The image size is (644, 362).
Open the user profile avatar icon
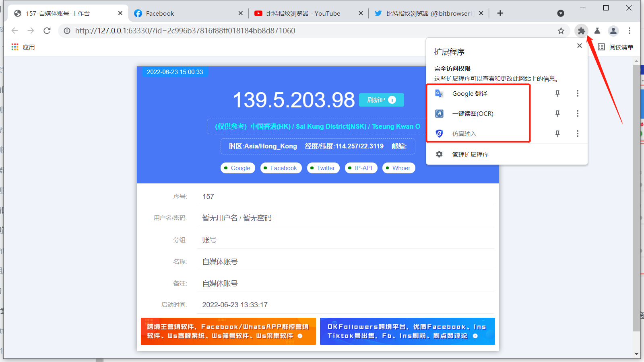coord(613,31)
